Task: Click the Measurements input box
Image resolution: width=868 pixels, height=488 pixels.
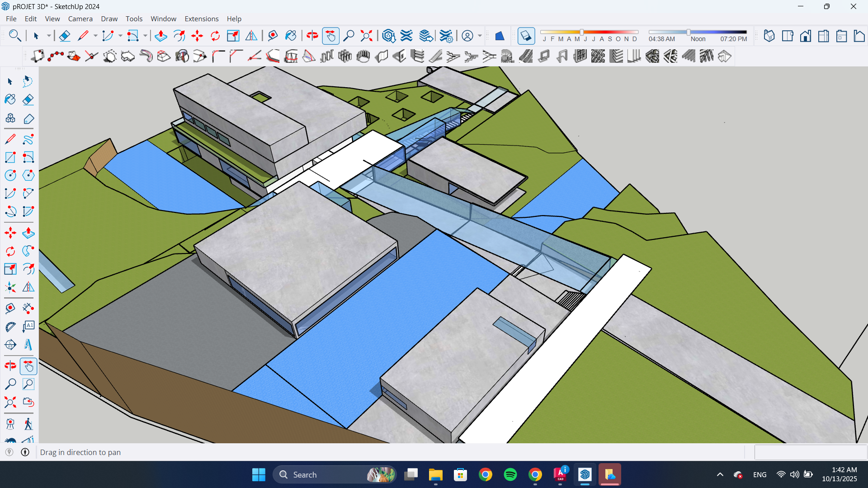Action: pyautogui.click(x=811, y=452)
